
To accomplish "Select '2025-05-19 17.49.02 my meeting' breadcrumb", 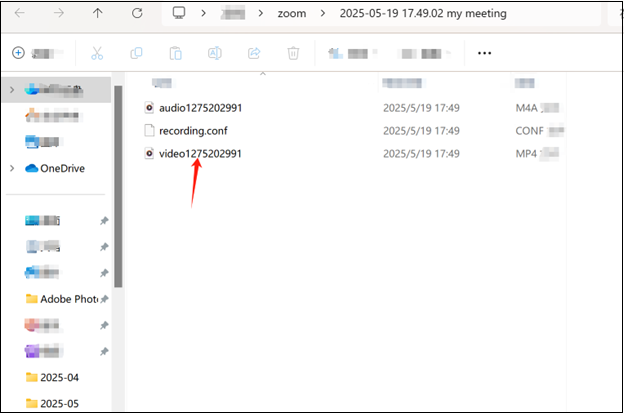I will [x=423, y=14].
